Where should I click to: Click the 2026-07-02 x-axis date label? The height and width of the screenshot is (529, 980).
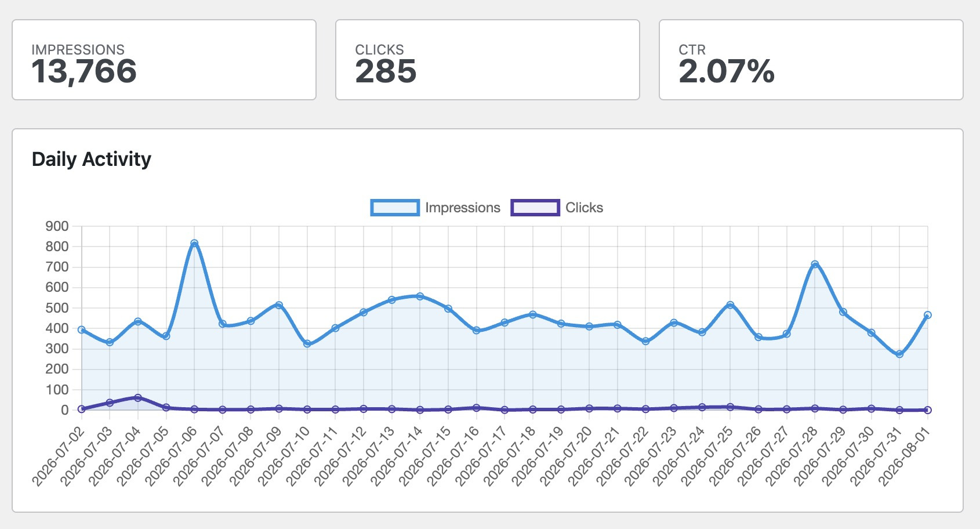[x=58, y=456]
